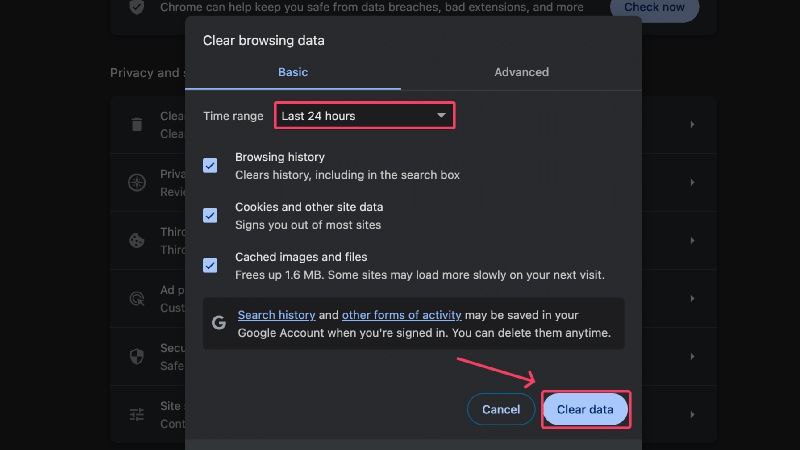
Task: Click the Privacy Guide compass icon
Action: point(137,183)
